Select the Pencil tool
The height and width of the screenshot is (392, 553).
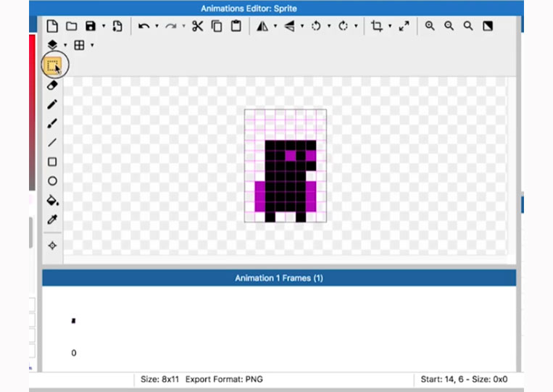52,104
